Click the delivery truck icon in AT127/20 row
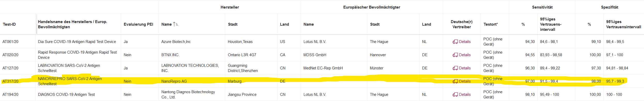Image resolution: width=644 pixels, height=101 pixels. coord(455,68)
